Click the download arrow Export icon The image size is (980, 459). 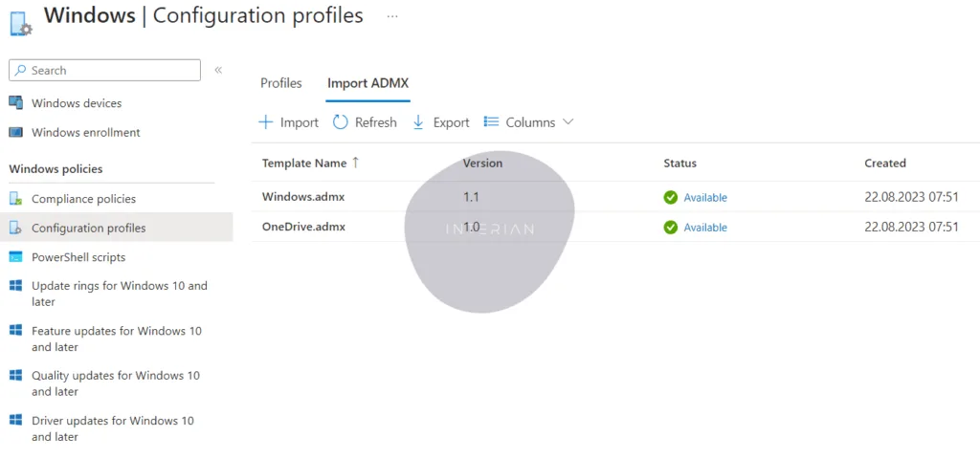[x=418, y=122]
